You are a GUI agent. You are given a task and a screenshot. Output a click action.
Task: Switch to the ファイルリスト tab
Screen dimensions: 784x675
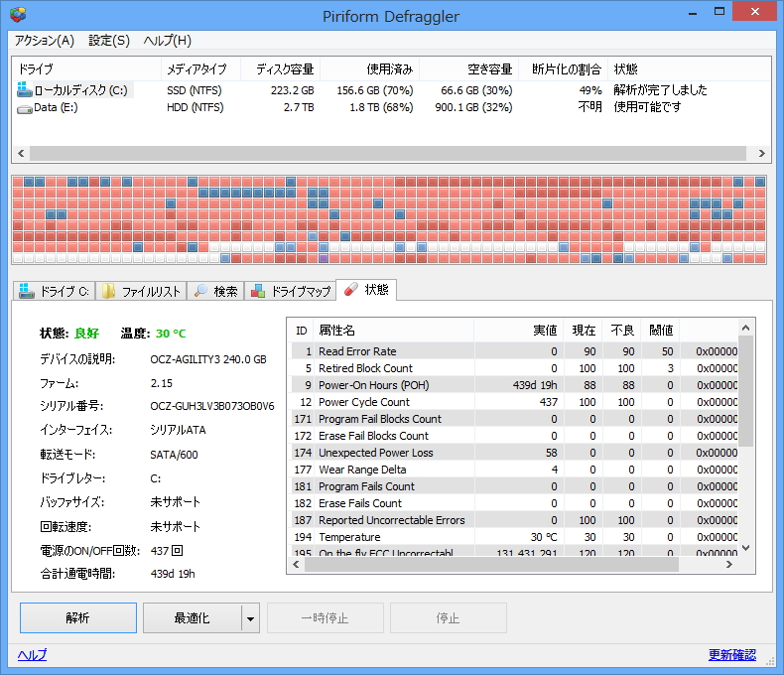(141, 291)
